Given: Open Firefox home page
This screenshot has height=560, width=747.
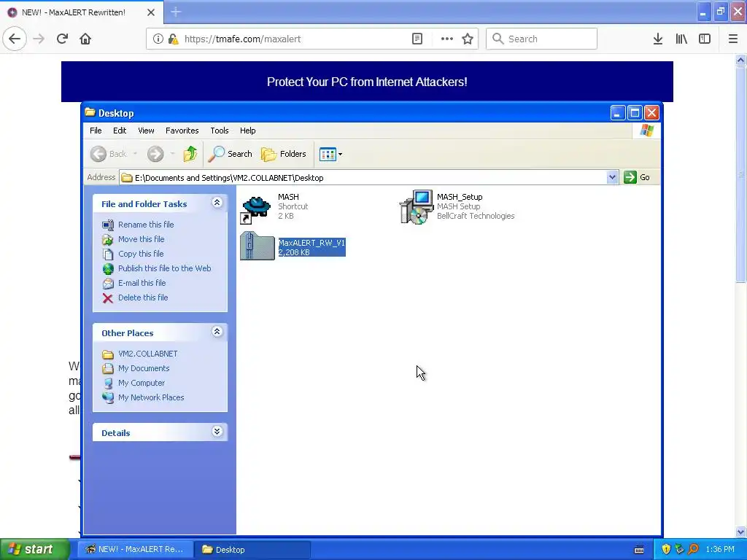Looking at the screenshot, I should [85, 39].
